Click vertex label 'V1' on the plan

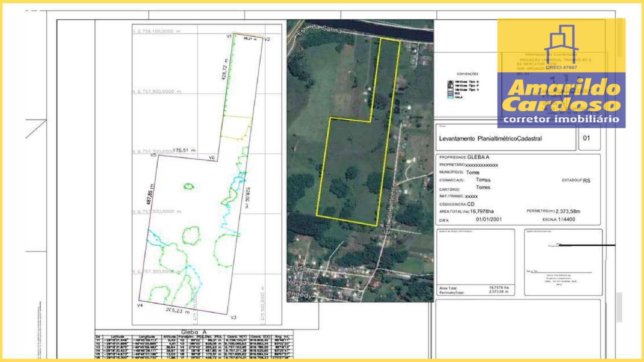(229, 36)
